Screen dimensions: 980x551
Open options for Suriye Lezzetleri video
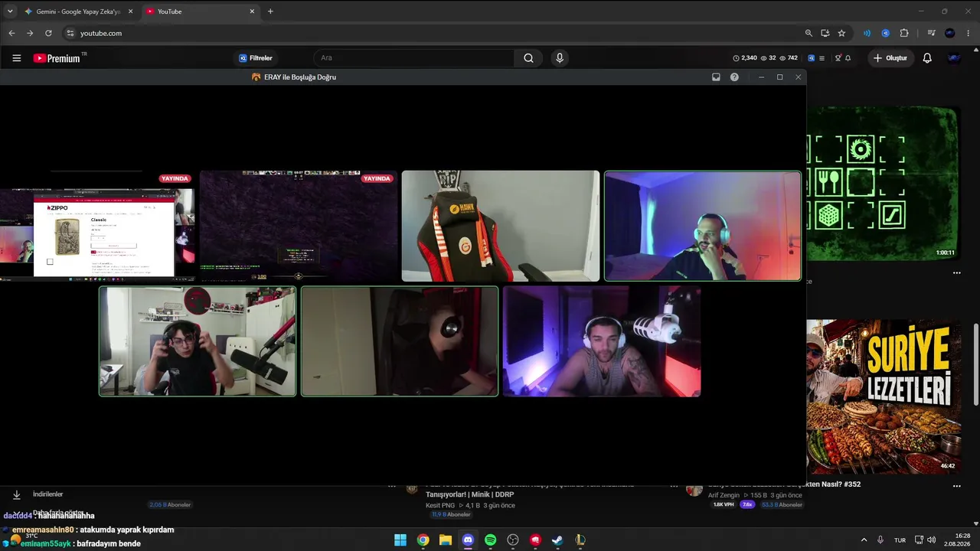(x=956, y=486)
